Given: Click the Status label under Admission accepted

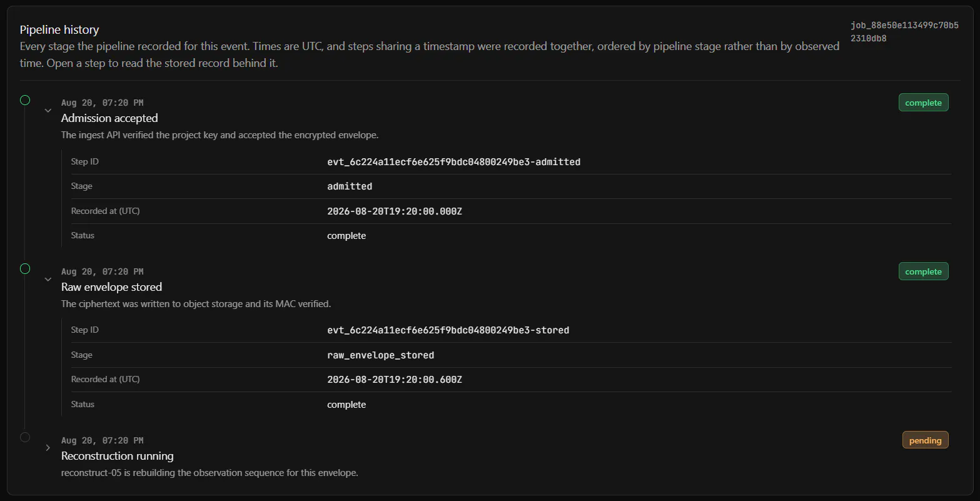Looking at the screenshot, I should coord(83,235).
